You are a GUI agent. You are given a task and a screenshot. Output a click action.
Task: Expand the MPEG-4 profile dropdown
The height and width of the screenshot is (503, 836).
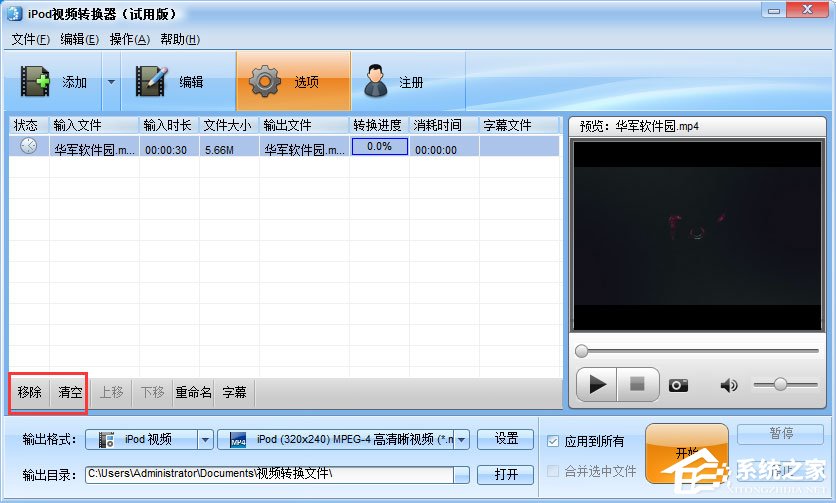point(461,440)
